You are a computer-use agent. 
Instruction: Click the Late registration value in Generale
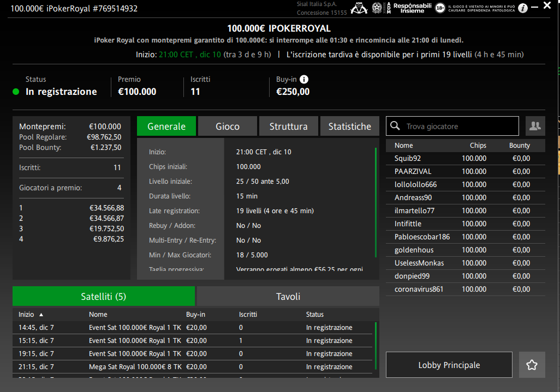(275, 211)
